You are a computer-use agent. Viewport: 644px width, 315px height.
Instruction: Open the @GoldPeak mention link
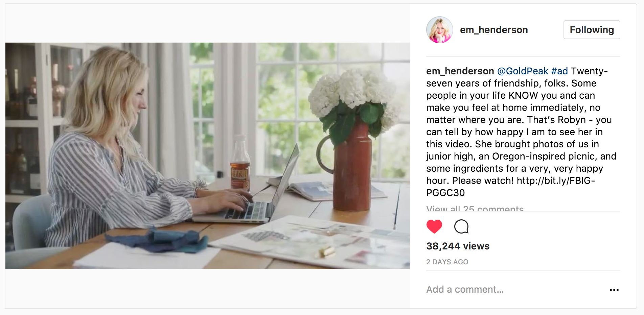click(x=523, y=71)
